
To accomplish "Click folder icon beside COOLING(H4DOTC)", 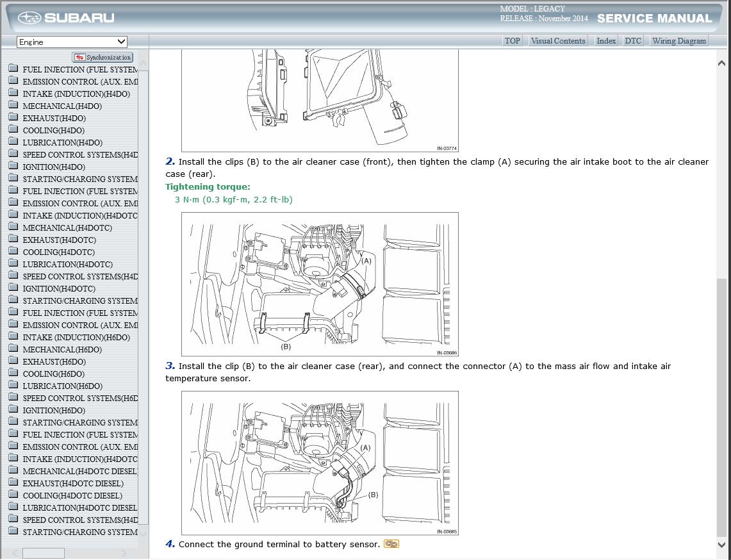I will point(13,251).
